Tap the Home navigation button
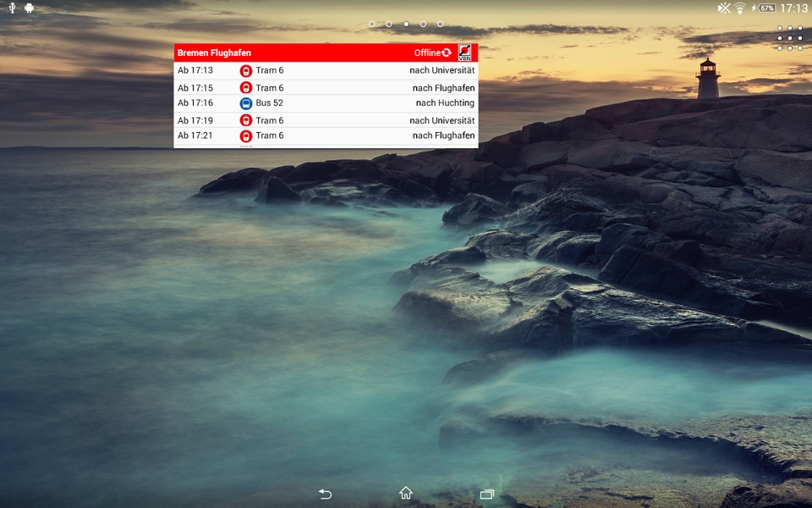The image size is (812, 508). [405, 493]
